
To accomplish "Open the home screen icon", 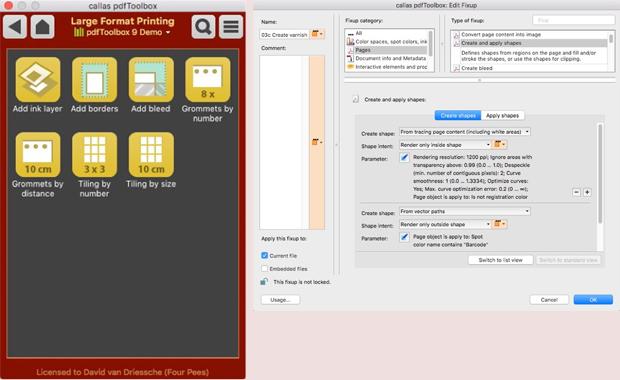I will click(43, 27).
